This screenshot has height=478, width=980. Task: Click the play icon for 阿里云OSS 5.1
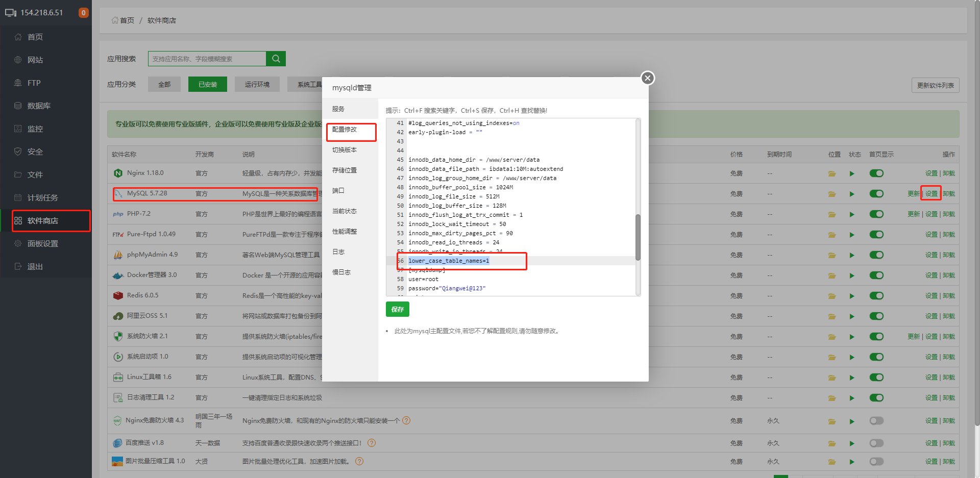852,316
